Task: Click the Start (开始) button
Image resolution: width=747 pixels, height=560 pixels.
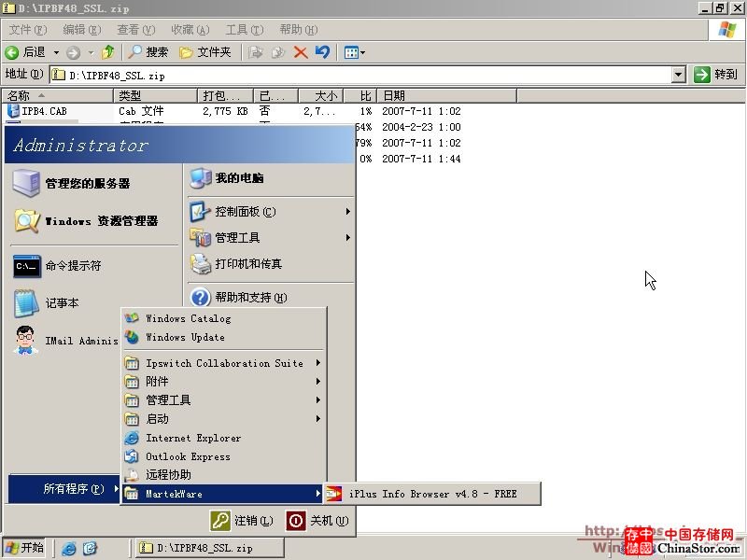Action: (x=24, y=548)
